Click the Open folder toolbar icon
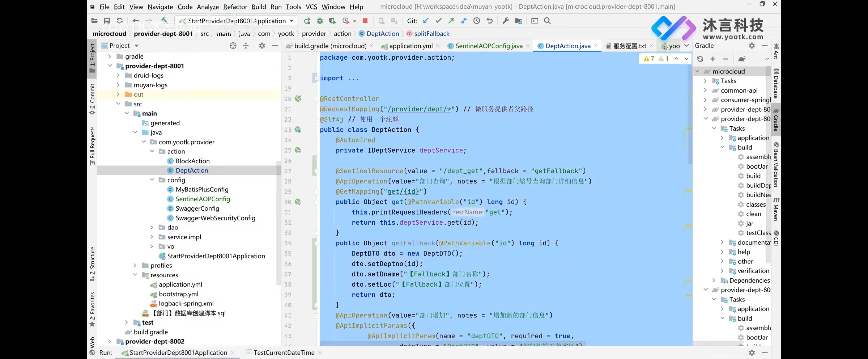Image resolution: width=868 pixels, height=359 pixels. point(94,21)
